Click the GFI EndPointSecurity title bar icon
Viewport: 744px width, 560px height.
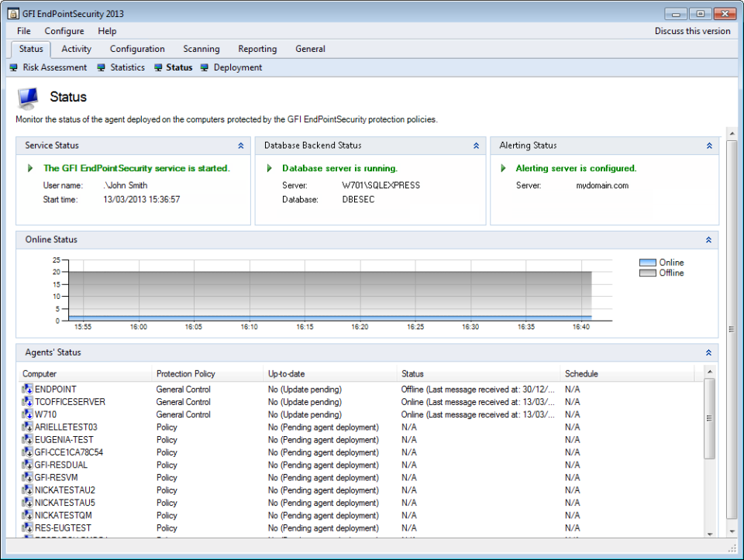click(12, 13)
